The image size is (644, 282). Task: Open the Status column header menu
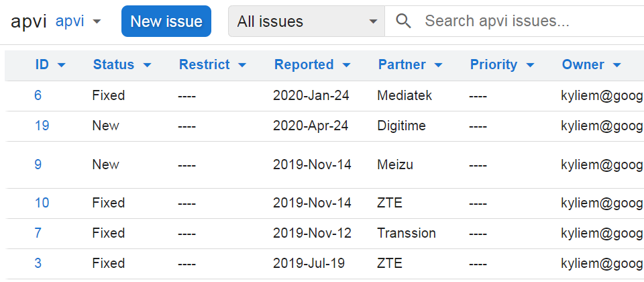tap(121, 65)
